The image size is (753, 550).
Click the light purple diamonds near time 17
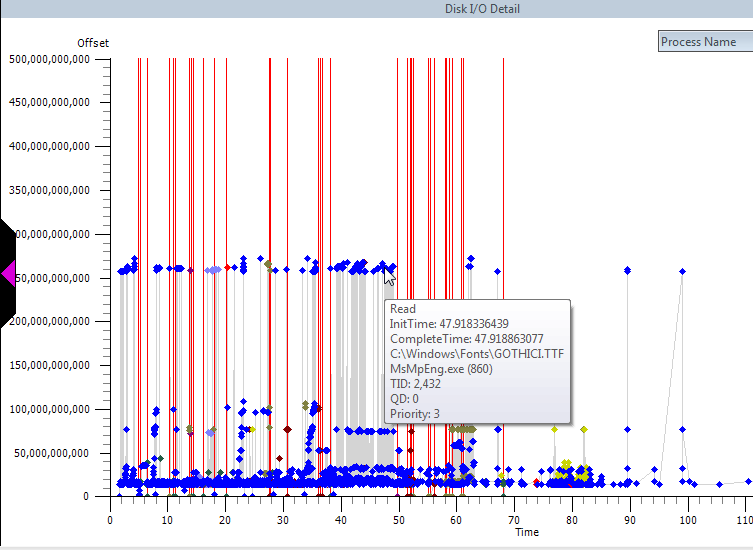click(x=213, y=270)
